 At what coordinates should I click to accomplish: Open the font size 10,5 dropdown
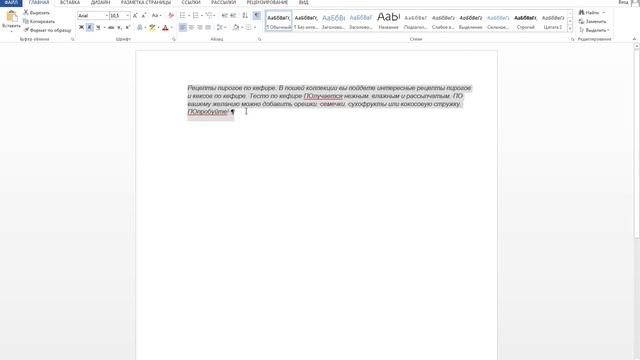coord(128,16)
